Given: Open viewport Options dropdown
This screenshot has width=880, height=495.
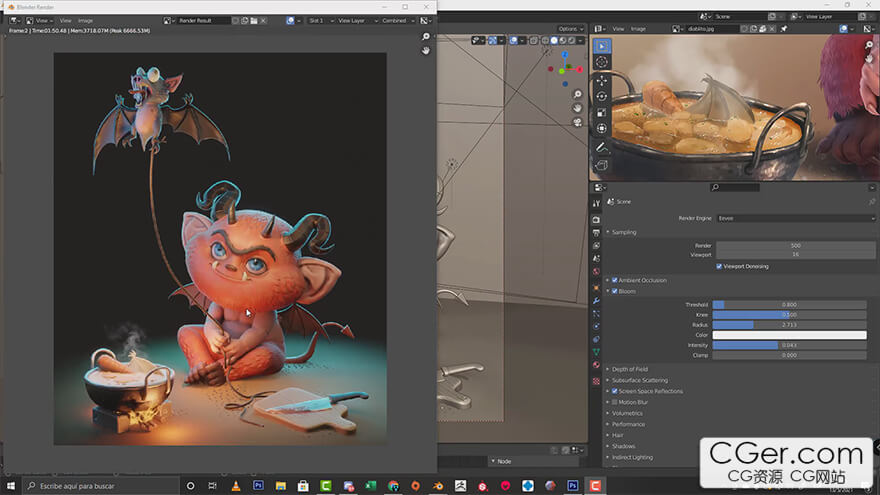Looking at the screenshot, I should click(570, 29).
